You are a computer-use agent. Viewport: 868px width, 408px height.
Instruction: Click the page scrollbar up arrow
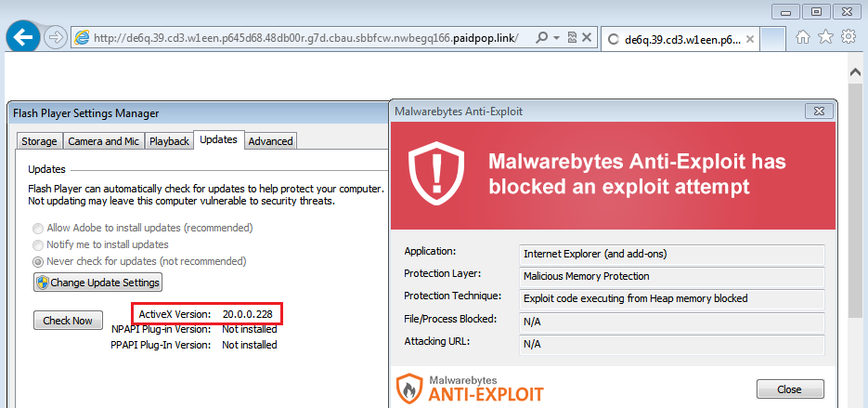858,72
